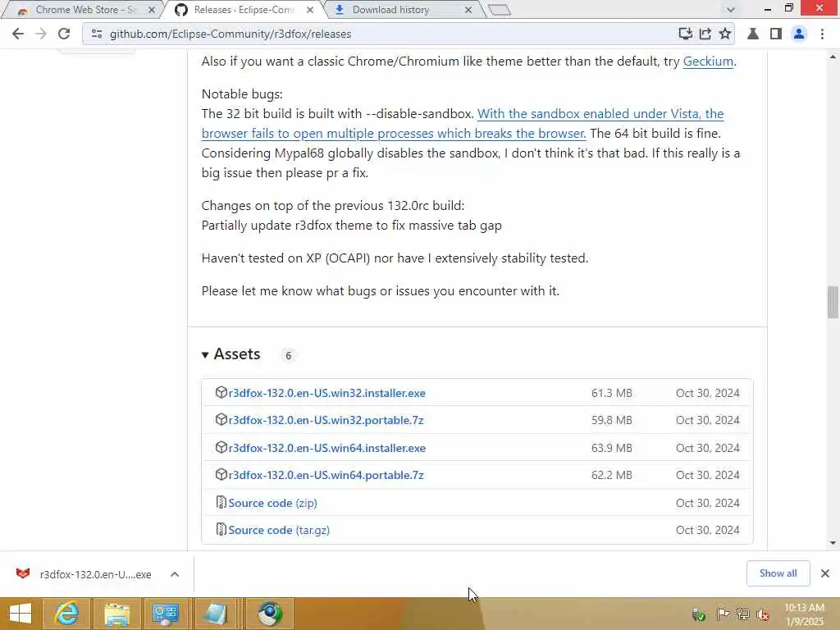Open tab search dropdown arrow

730,10
